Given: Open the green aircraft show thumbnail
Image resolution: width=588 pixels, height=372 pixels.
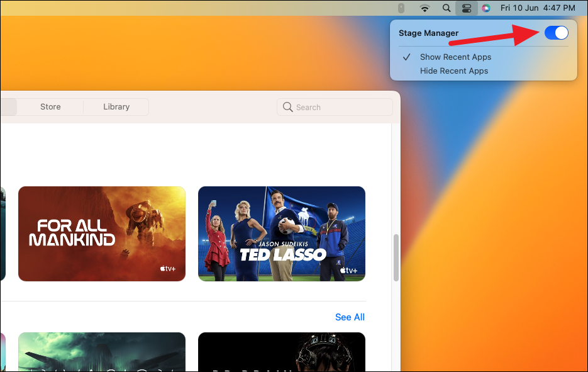Looking at the screenshot, I should coord(102,352).
